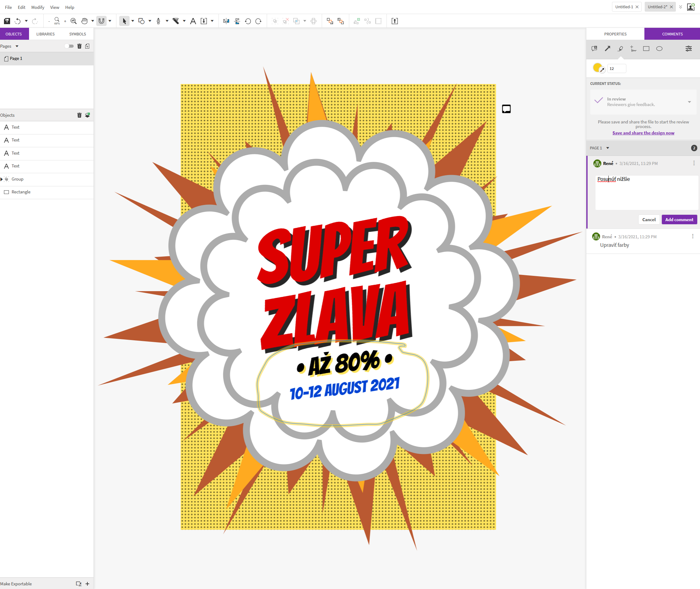Viewport: 700px width, 589px height.
Task: Click the yellow highlighter color swatch
Action: coord(597,68)
